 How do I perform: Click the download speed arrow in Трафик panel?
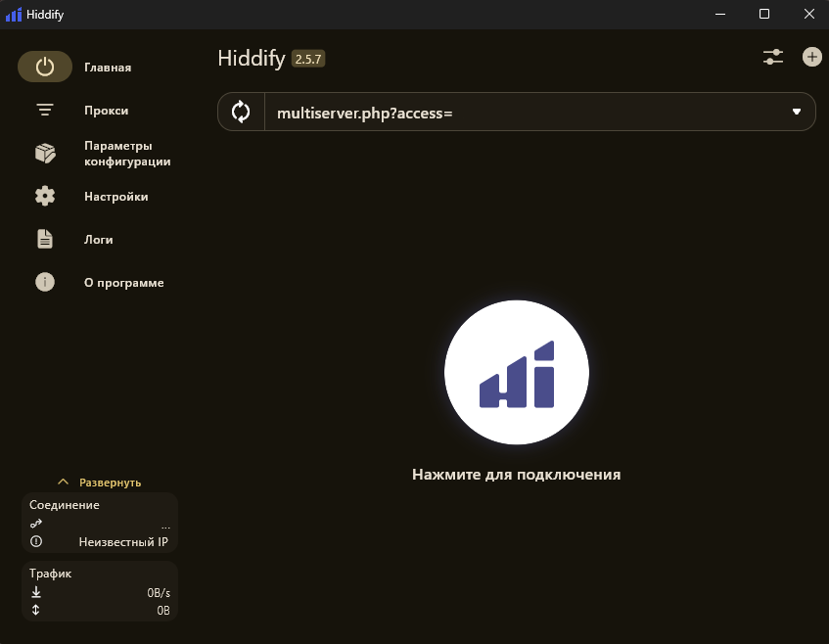(x=35, y=592)
